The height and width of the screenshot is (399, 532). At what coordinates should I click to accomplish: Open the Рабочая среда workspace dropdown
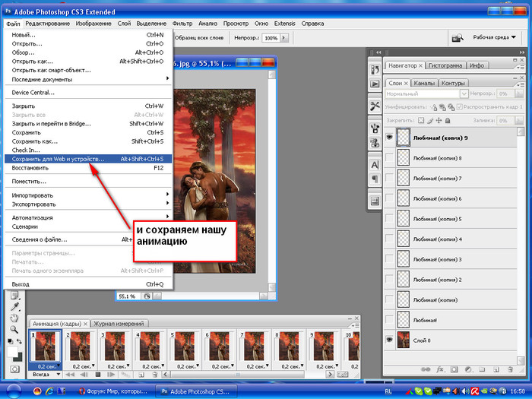pos(494,37)
